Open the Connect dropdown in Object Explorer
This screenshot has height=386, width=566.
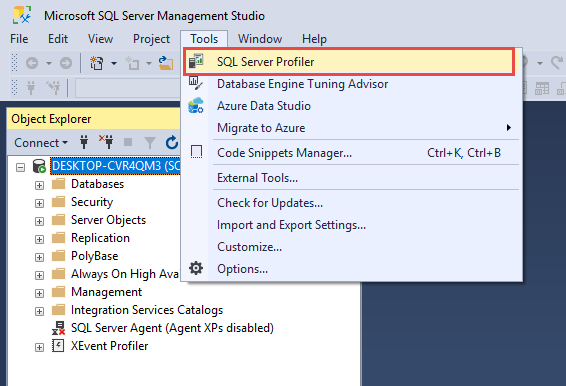(41, 143)
